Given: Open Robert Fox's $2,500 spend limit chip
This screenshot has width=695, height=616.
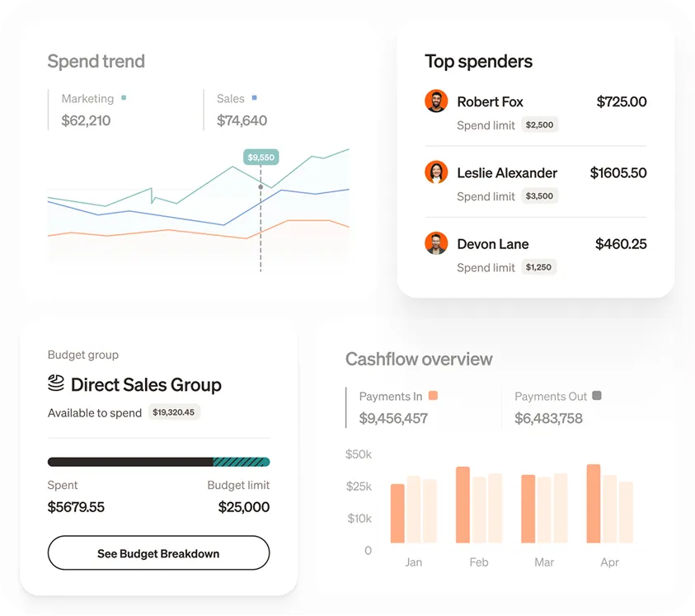Looking at the screenshot, I should (540, 125).
